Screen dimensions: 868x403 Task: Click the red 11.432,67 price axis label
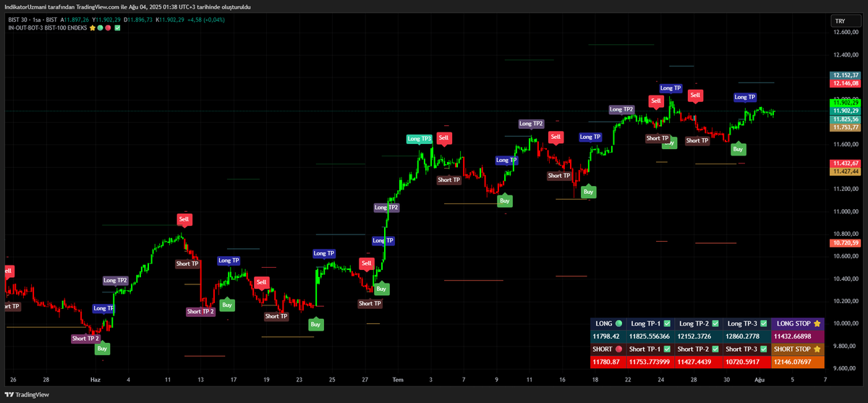[845, 164]
